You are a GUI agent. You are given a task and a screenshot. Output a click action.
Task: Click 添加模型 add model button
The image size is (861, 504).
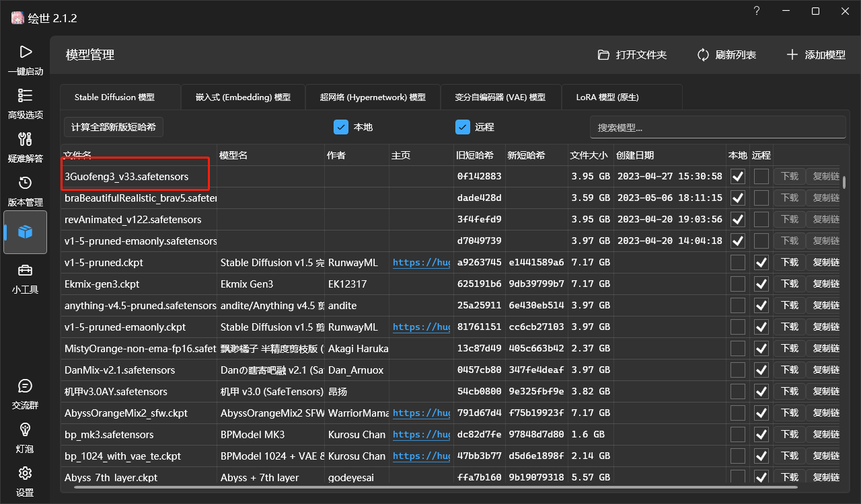816,54
